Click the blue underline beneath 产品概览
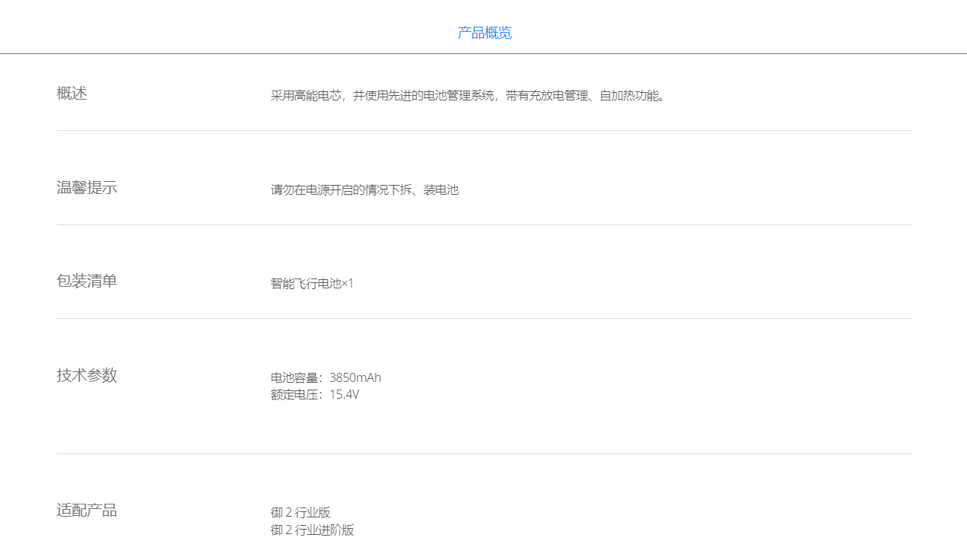 (484, 53)
